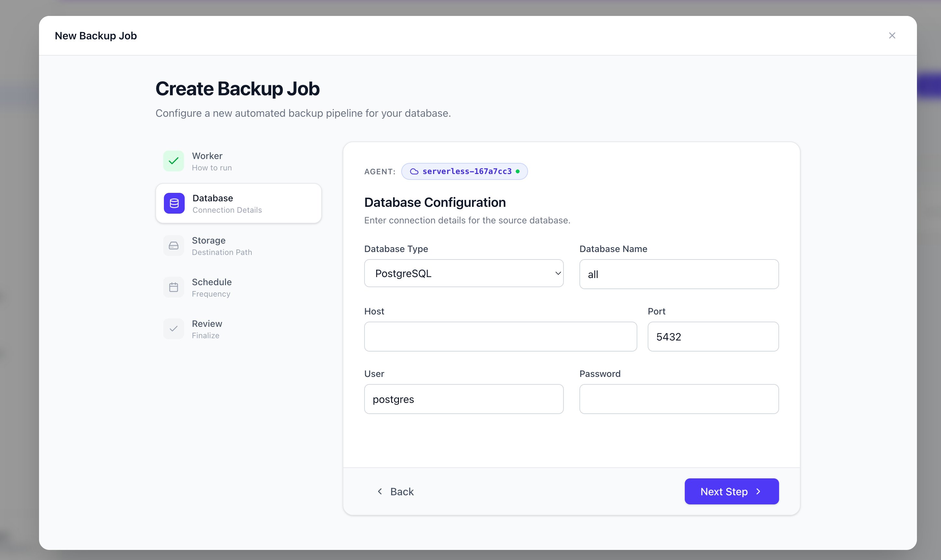Click the Storage drive icon

pos(174,246)
